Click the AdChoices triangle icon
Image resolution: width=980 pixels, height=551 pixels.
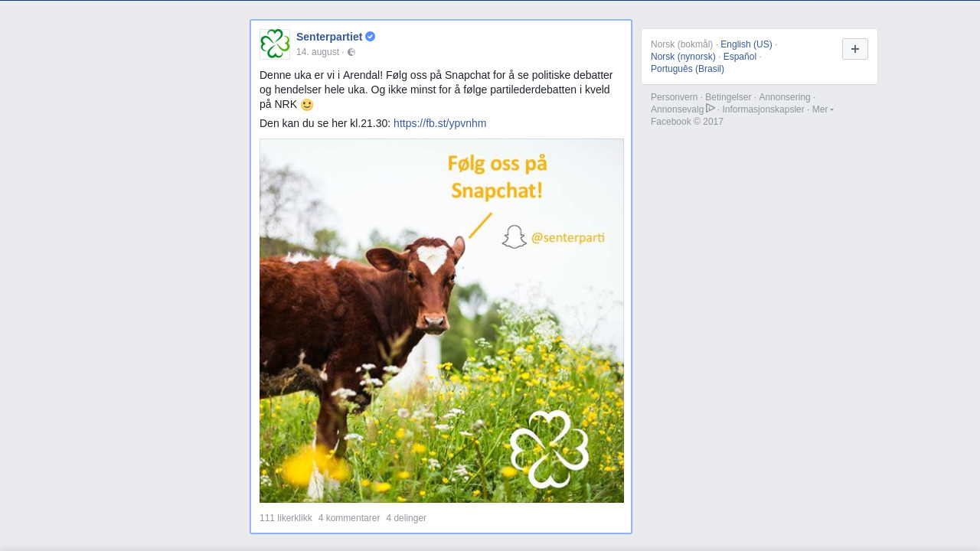(x=710, y=109)
